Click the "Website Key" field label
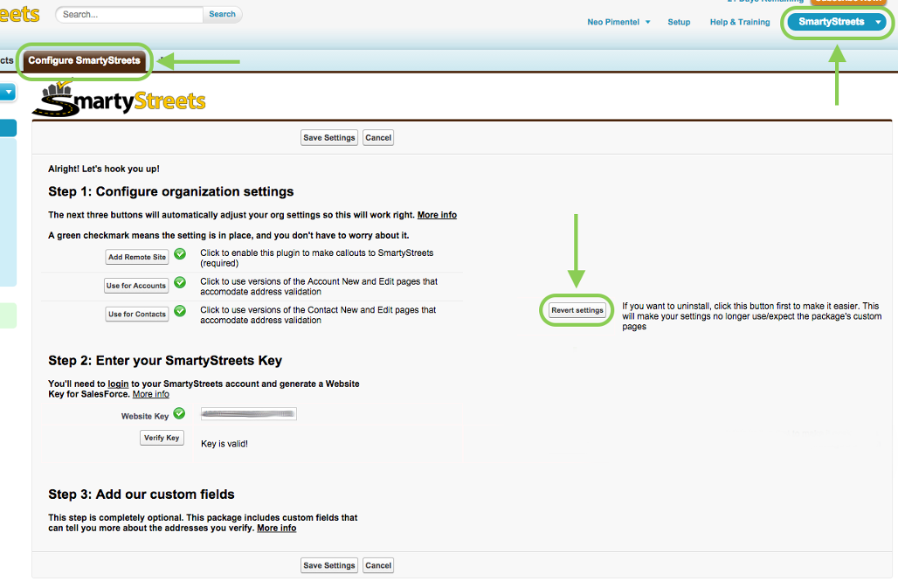This screenshot has width=898, height=588. point(145,416)
